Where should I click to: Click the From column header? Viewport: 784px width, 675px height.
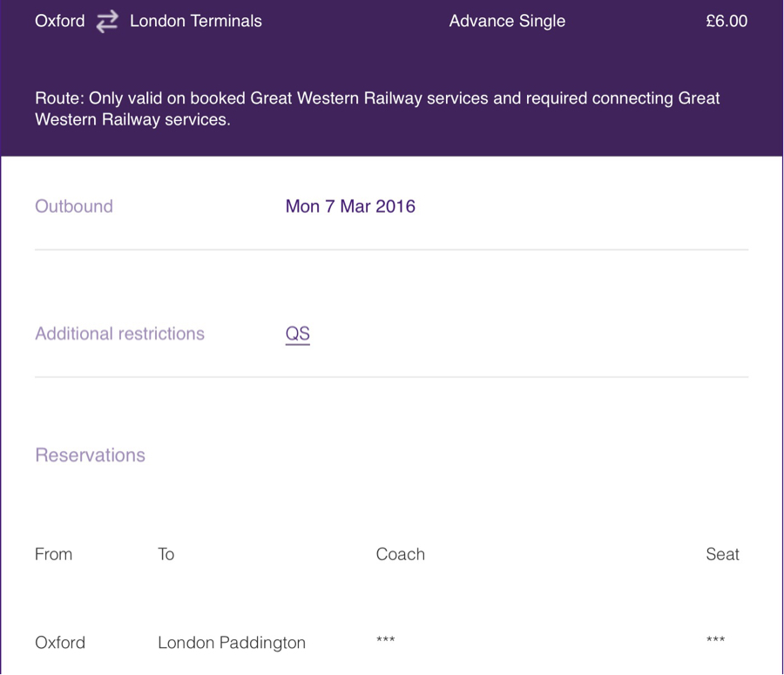click(53, 554)
